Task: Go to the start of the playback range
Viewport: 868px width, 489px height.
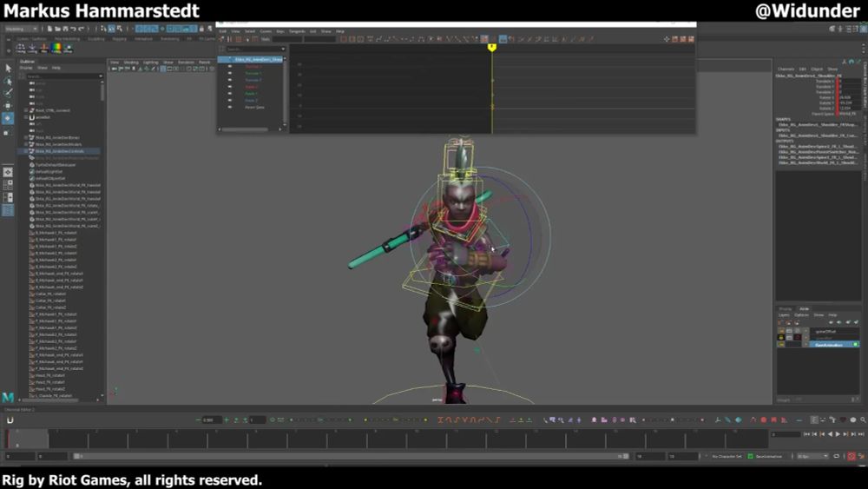Action: 806,434
